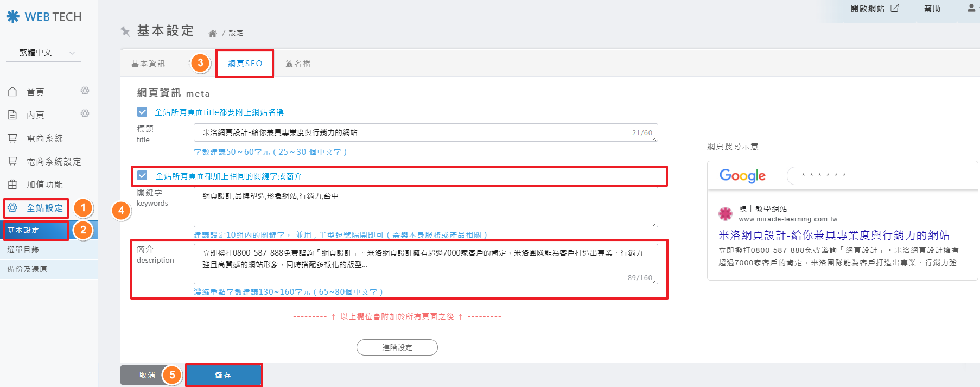
Task: Click into the 標題 title input field
Action: point(412,132)
